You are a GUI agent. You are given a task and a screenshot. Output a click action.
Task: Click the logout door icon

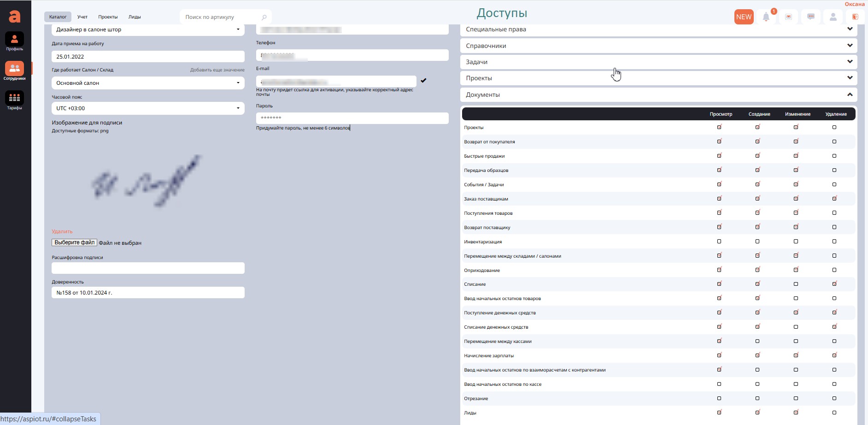pyautogui.click(x=855, y=17)
